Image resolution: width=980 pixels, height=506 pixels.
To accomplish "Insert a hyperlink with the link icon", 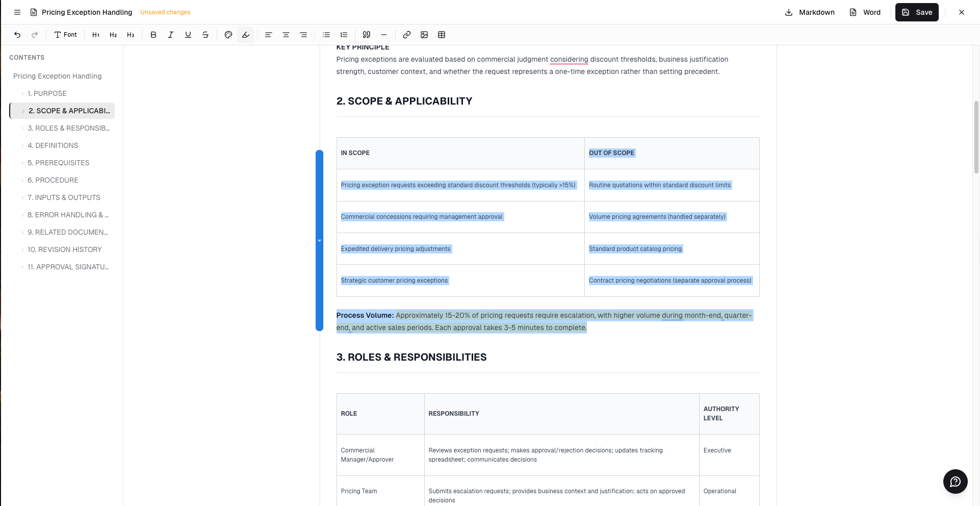I will pyautogui.click(x=407, y=35).
